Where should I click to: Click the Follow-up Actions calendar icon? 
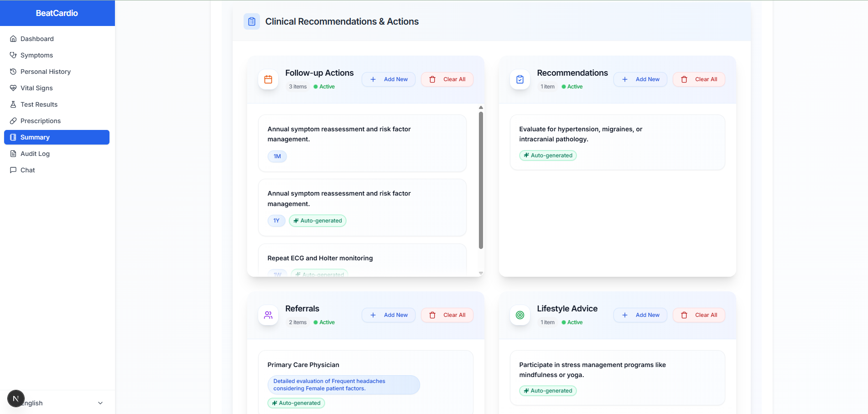click(x=268, y=79)
